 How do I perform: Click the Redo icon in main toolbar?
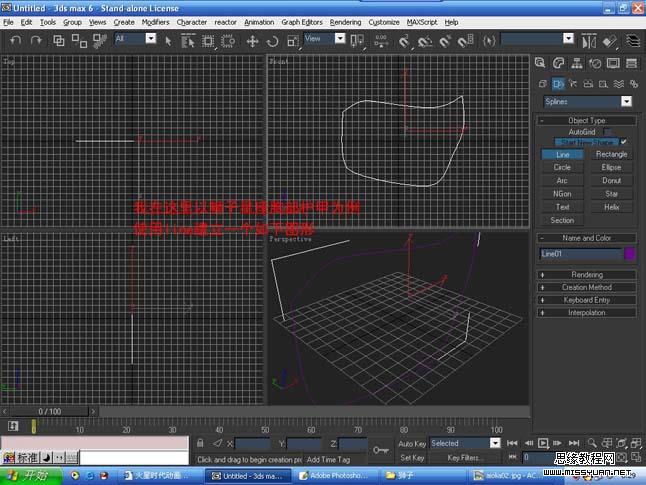pyautogui.click(x=36, y=40)
